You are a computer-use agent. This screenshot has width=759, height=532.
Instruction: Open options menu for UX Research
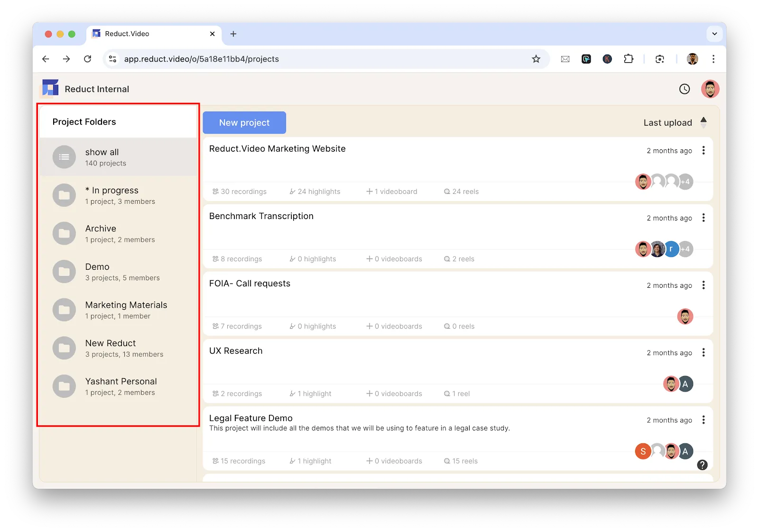703,352
